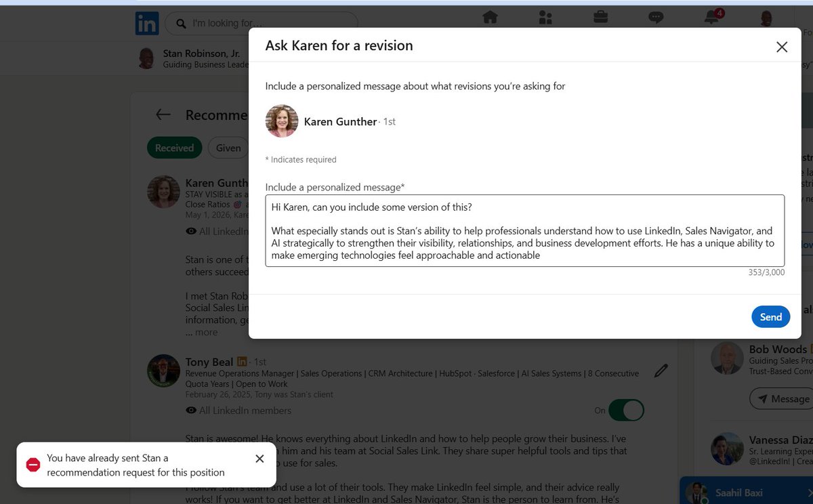Click the Ask Karen for a revision title

click(339, 46)
